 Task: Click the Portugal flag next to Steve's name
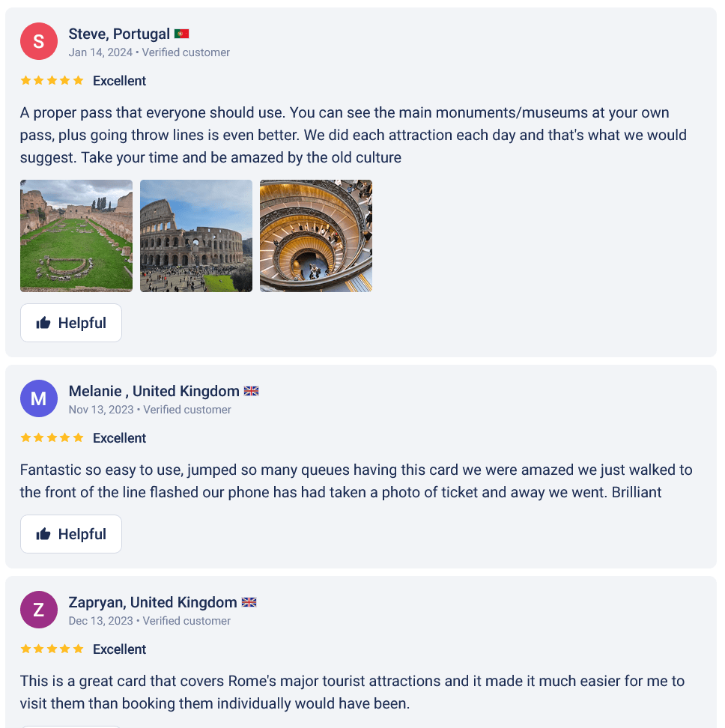pos(181,33)
